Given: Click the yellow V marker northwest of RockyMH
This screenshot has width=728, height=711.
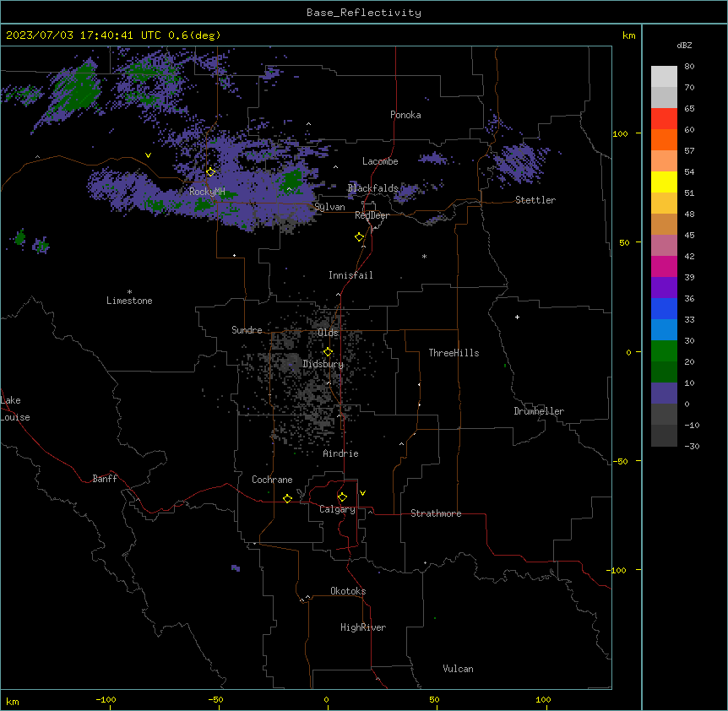Looking at the screenshot, I should pos(148,155).
